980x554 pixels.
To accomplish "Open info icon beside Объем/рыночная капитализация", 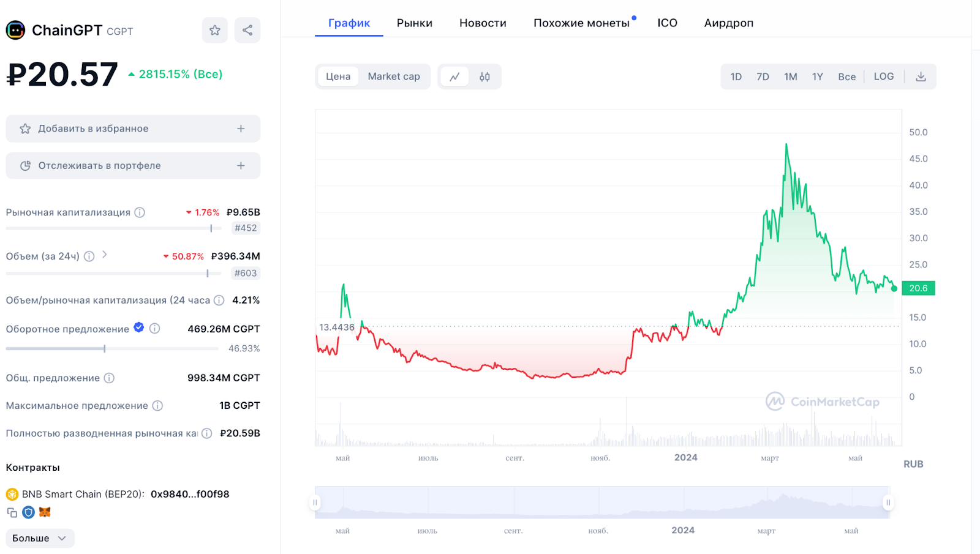I will pyautogui.click(x=219, y=301).
